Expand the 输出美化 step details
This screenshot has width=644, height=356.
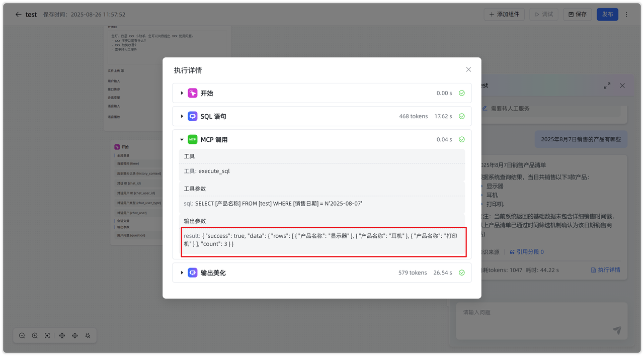[x=182, y=273]
